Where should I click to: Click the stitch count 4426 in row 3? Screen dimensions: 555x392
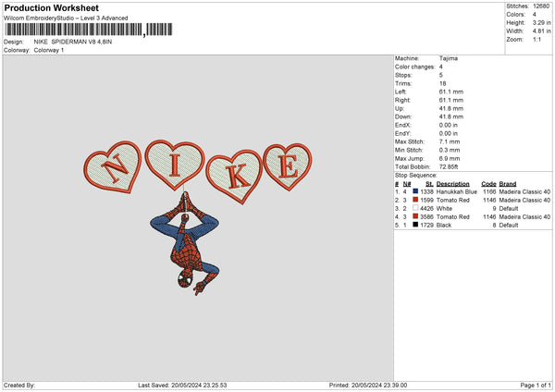pos(426,208)
